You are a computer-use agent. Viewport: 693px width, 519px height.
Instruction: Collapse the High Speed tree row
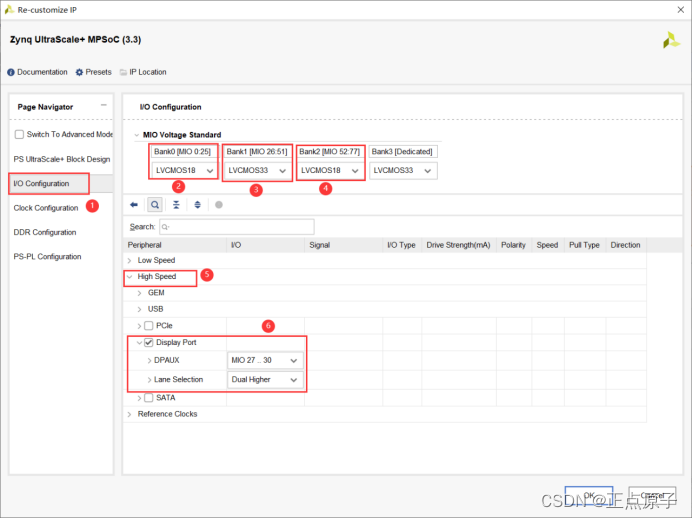(x=129, y=277)
